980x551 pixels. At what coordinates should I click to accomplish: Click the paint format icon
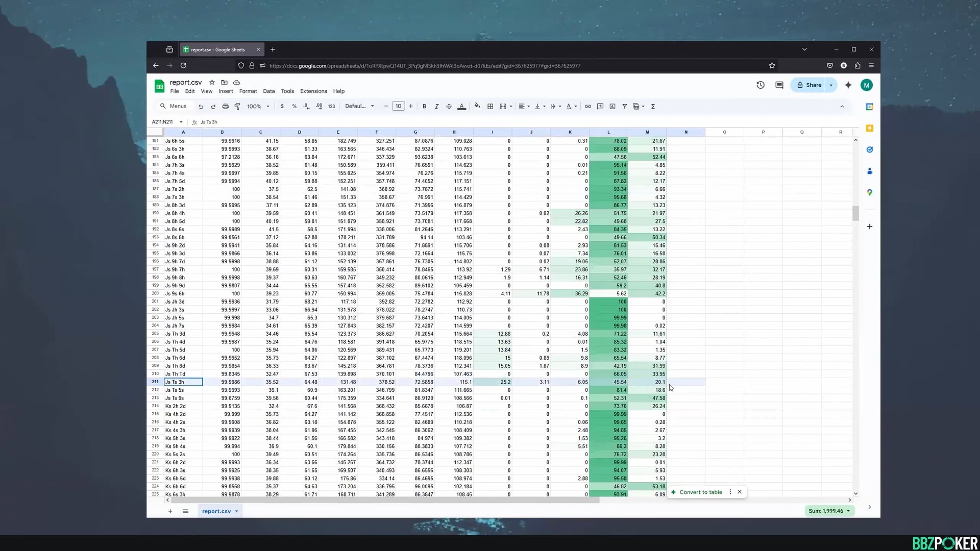click(237, 106)
